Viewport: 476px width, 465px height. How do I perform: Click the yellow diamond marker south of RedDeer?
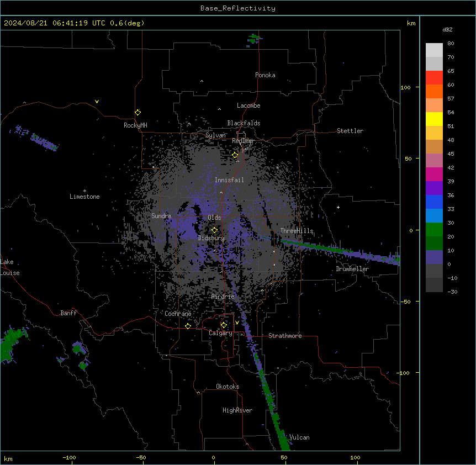pos(235,155)
